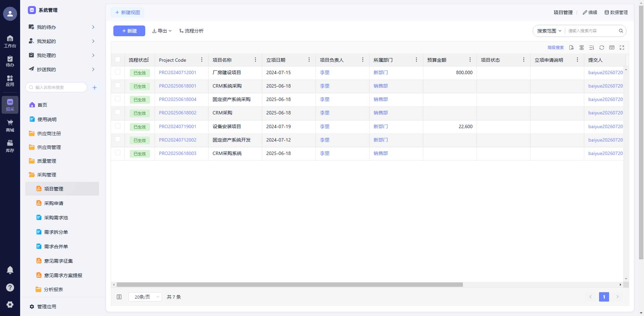The width and height of the screenshot is (644, 316).
Task: Click the 新建 create button
Action: 129,31
